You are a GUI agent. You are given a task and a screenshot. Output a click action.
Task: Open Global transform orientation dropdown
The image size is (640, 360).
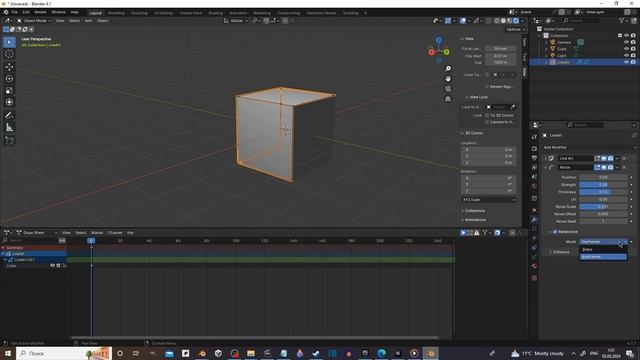click(236, 20)
